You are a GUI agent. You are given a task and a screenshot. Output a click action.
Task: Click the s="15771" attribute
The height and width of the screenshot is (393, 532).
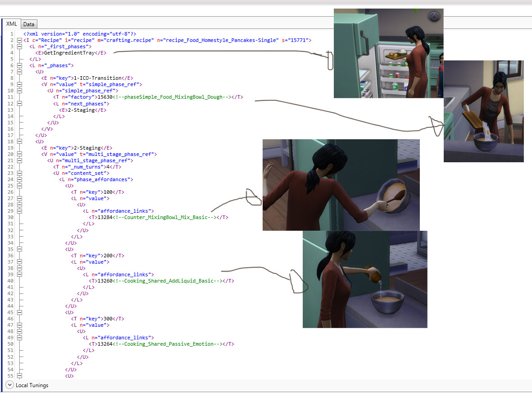tap(295, 41)
